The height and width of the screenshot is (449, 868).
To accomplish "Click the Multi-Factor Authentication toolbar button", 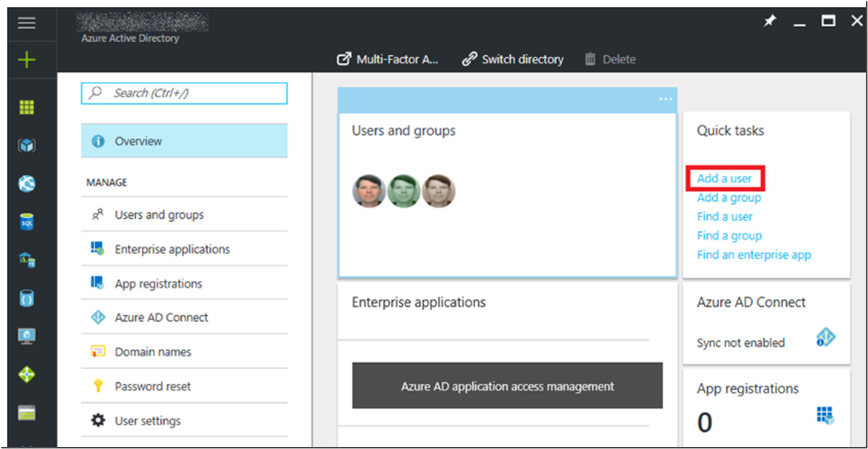I will click(x=388, y=59).
